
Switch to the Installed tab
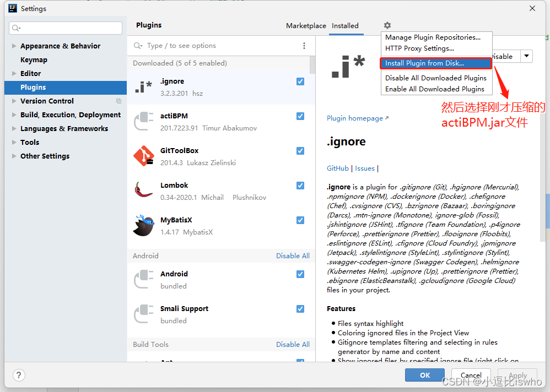pyautogui.click(x=345, y=25)
